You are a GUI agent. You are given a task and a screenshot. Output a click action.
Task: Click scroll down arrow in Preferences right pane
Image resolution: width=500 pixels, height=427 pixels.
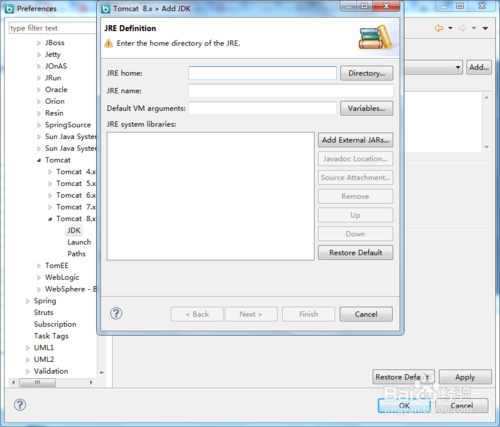coord(487,147)
